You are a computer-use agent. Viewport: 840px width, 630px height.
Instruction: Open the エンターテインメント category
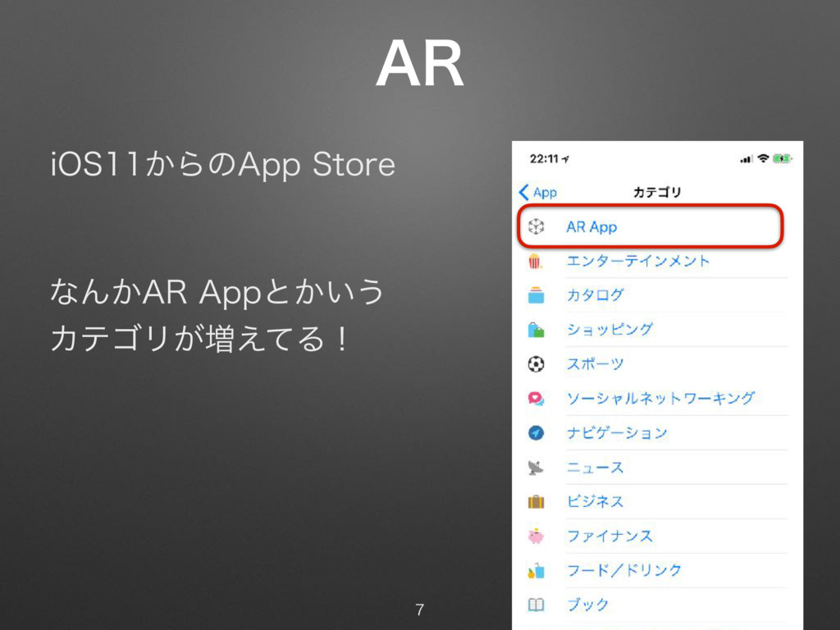tap(651, 261)
